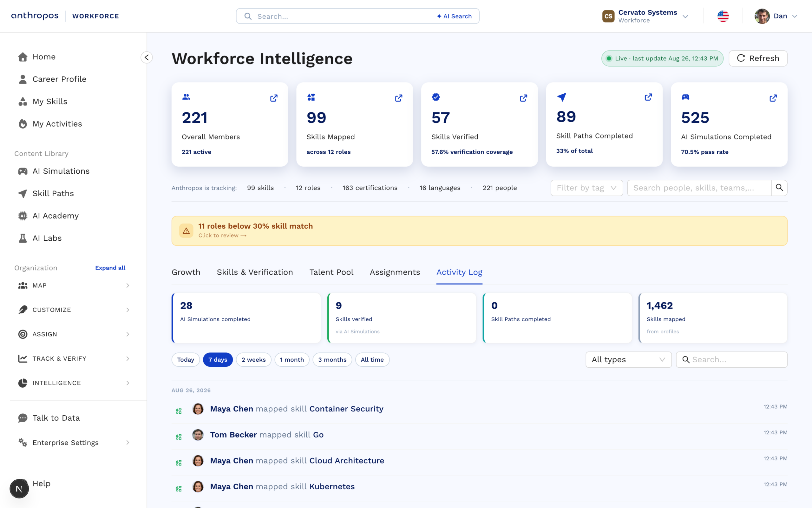Screen dimensions: 812x508
Task: Click the AI Labs flask icon
Action: 23,238
